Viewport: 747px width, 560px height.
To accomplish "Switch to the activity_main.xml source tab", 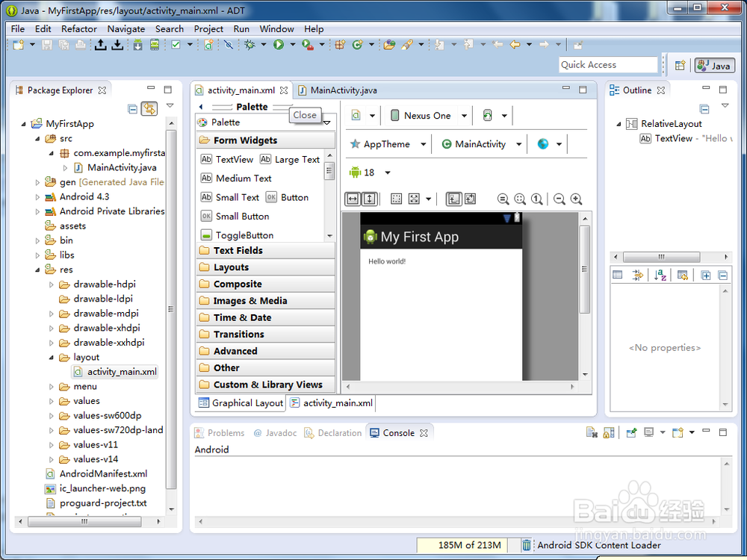I will click(332, 403).
